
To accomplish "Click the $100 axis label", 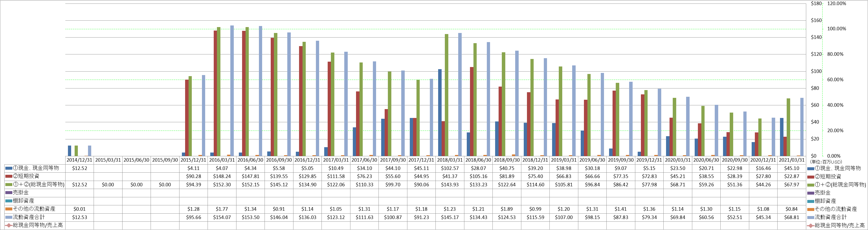I will (x=816, y=71).
